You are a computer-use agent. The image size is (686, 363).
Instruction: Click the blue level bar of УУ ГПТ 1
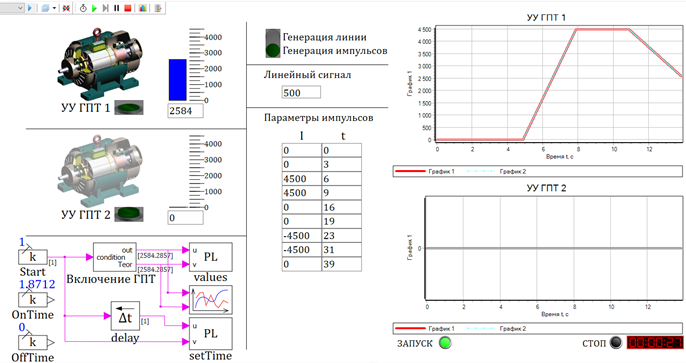tap(178, 80)
